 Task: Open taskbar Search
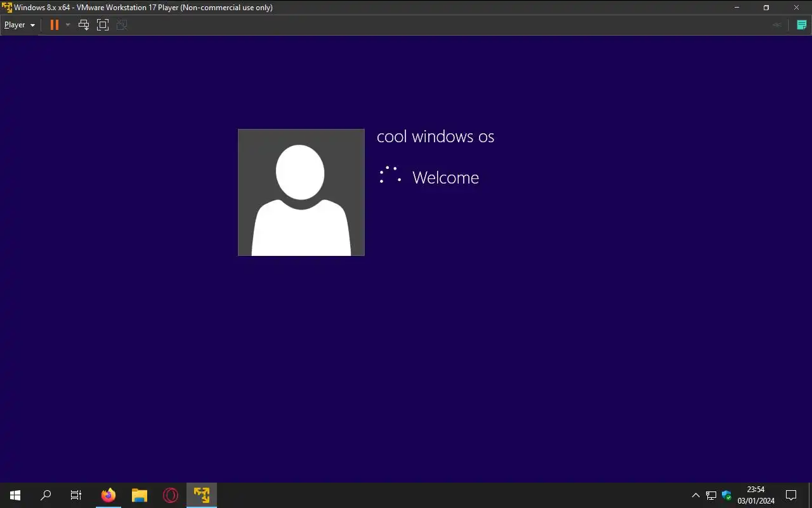[x=46, y=495]
